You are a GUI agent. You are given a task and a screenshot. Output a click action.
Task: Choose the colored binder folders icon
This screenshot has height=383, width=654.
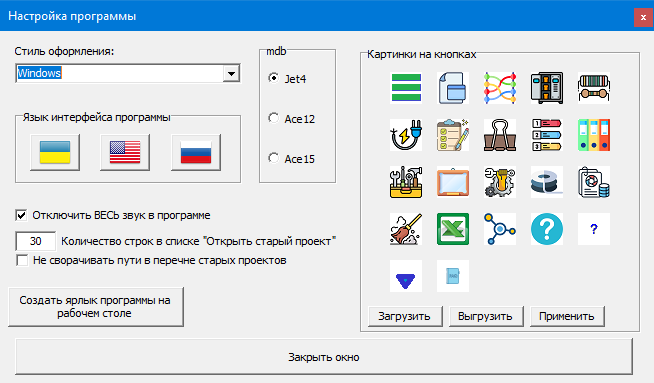(594, 135)
